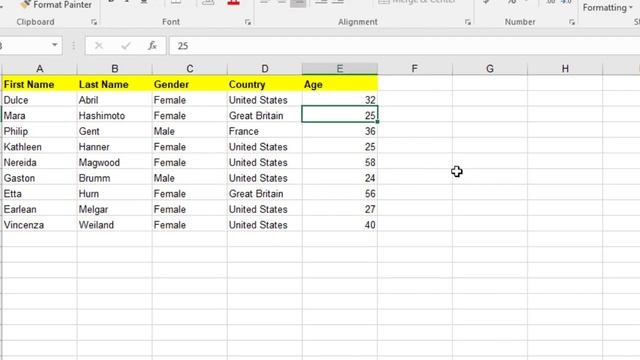Select column G header
Viewport: 640px width, 360px height.
pyautogui.click(x=490, y=69)
